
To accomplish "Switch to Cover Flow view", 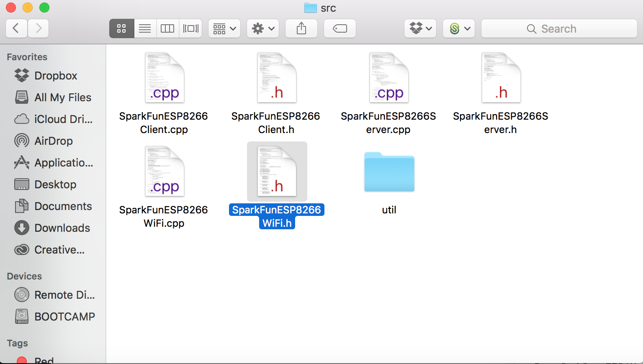I will coord(190,28).
